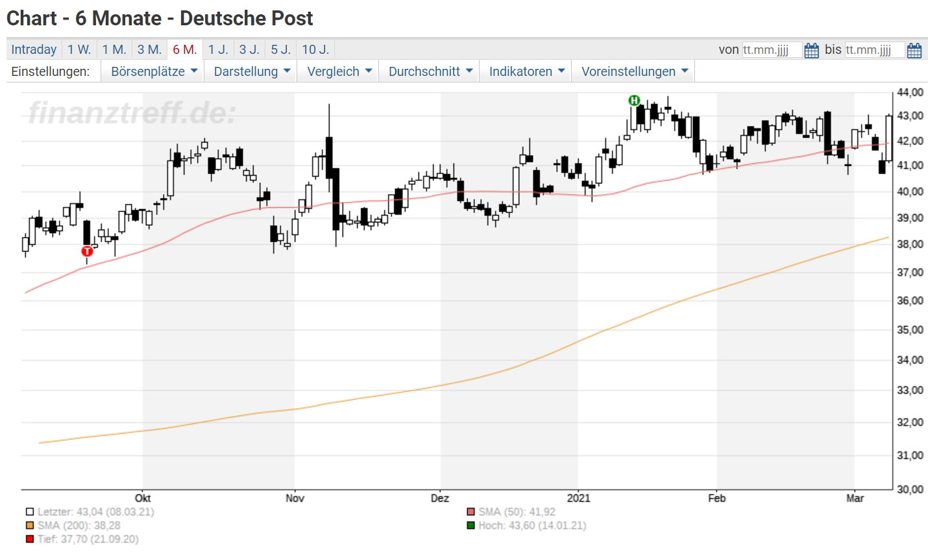Select the 10 J. time range tab
This screenshot has height=560, width=928.
click(315, 49)
